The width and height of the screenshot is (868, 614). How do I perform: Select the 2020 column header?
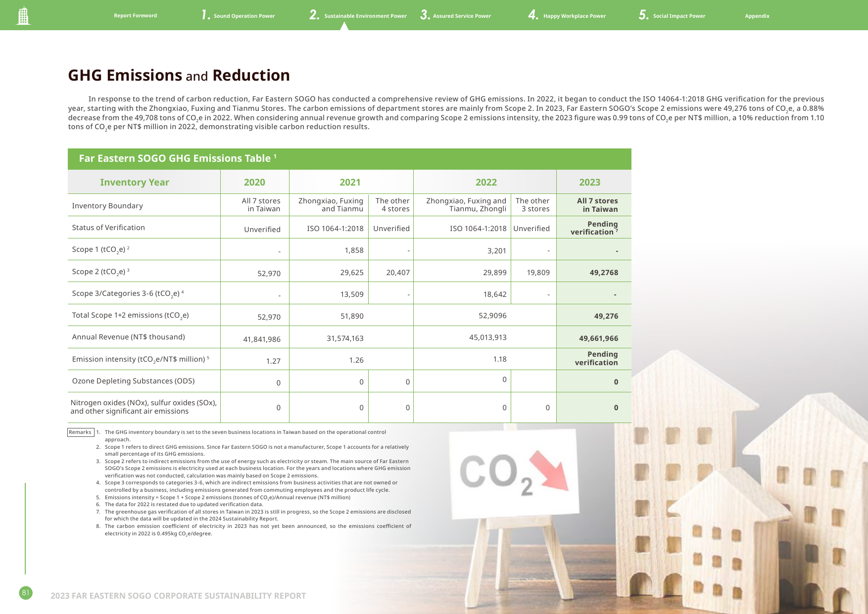[254, 182]
